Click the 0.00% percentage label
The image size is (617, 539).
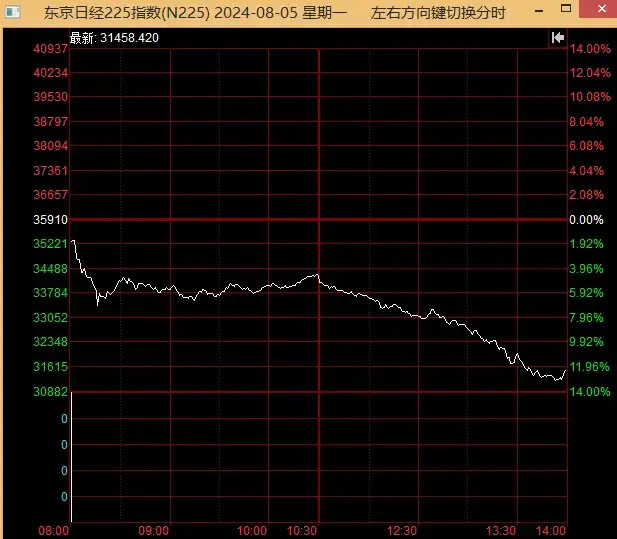coord(586,220)
